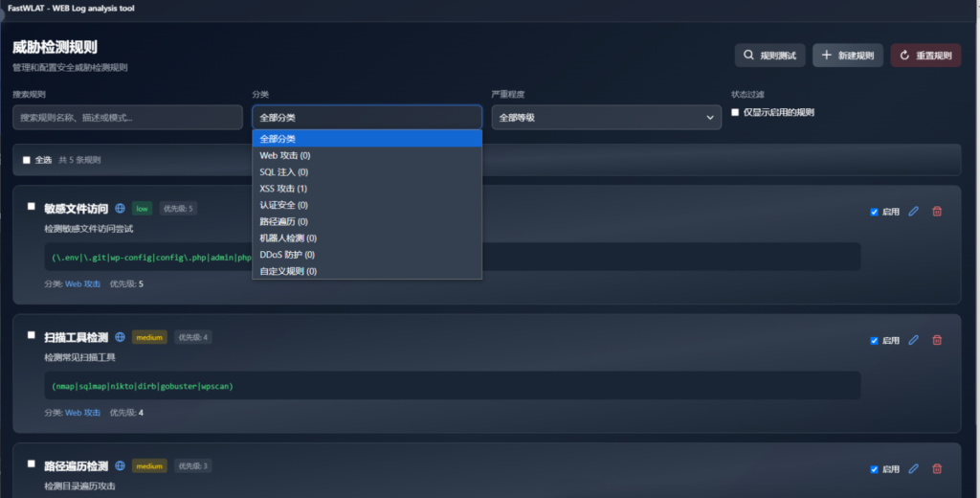The height and width of the screenshot is (498, 980).
Task: Enable 仅显示启用的规则 filter checkbox
Action: (x=735, y=112)
